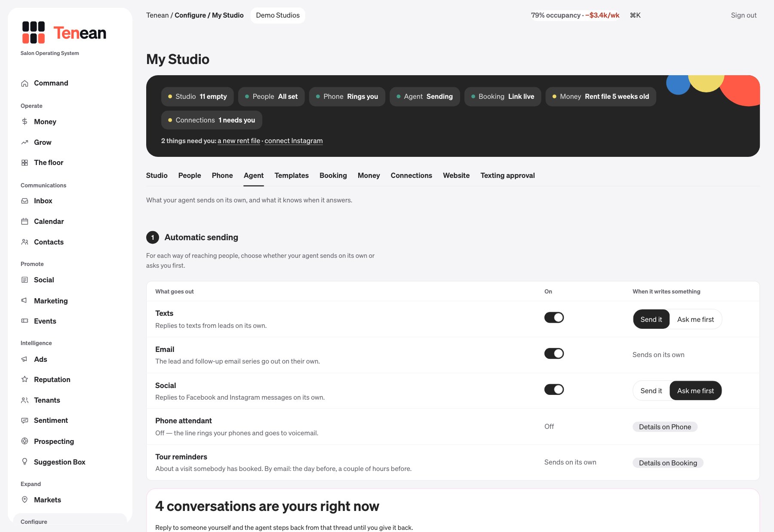
Task: Switch to the Templates tab
Action: pyautogui.click(x=292, y=175)
